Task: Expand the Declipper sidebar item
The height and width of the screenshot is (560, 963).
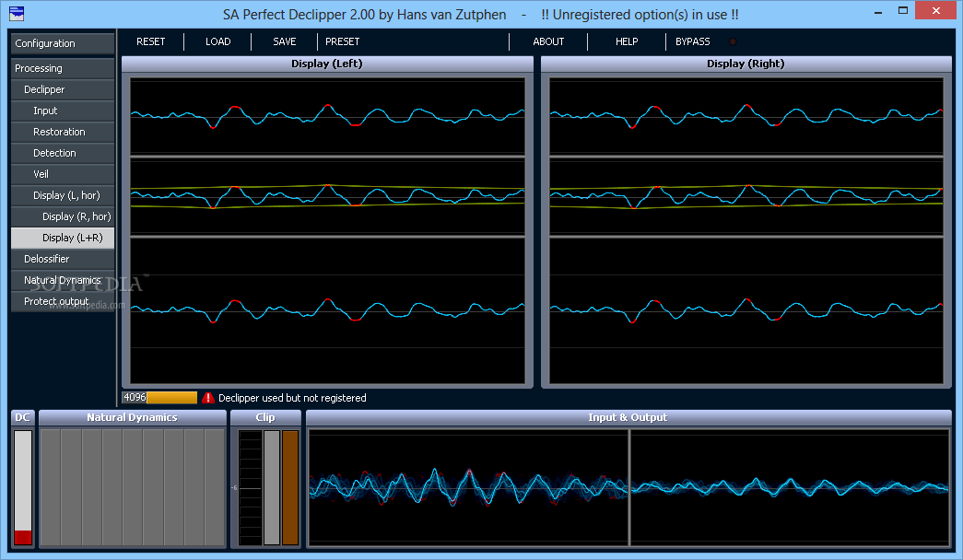Action: (63, 89)
